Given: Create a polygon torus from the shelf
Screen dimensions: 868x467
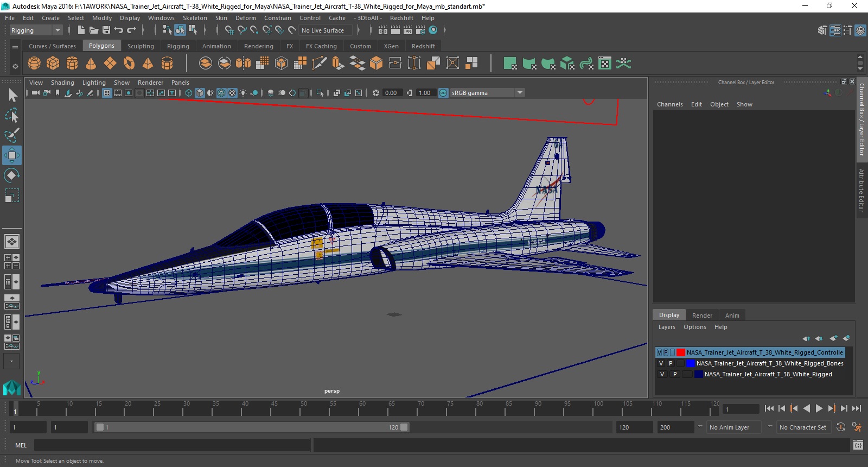Looking at the screenshot, I should tap(129, 64).
